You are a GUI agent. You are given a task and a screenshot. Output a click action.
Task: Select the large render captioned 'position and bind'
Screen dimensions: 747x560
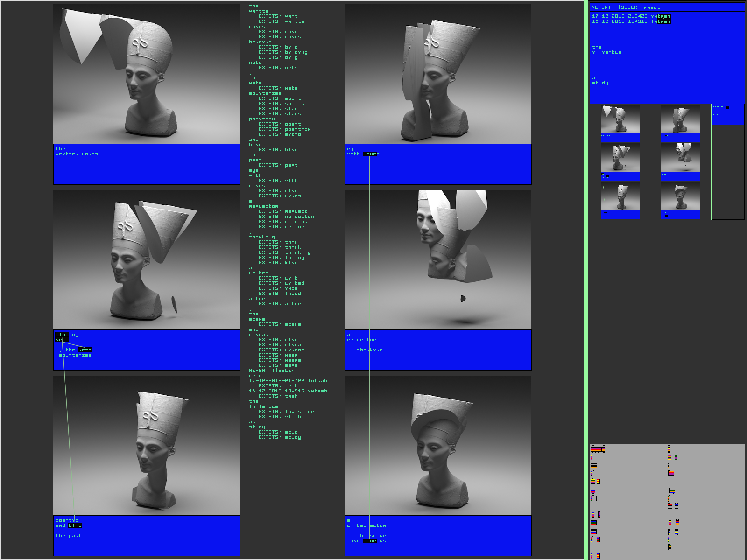click(x=147, y=445)
